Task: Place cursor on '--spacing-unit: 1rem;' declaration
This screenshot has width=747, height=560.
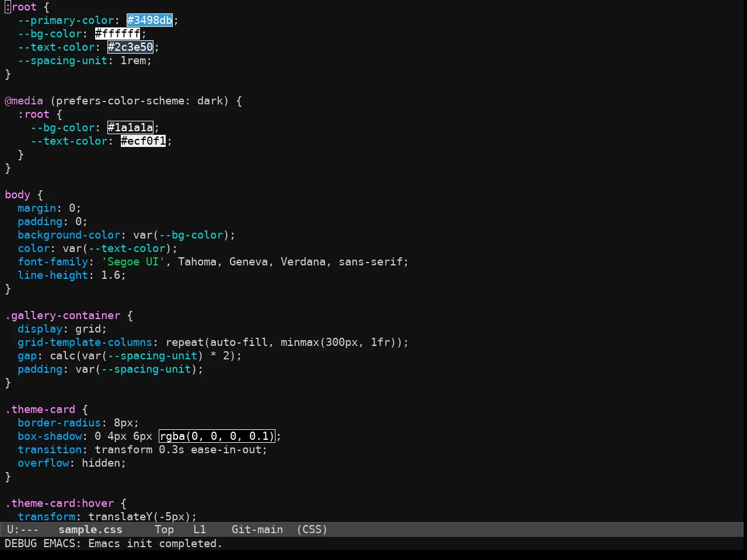Action: (85, 61)
